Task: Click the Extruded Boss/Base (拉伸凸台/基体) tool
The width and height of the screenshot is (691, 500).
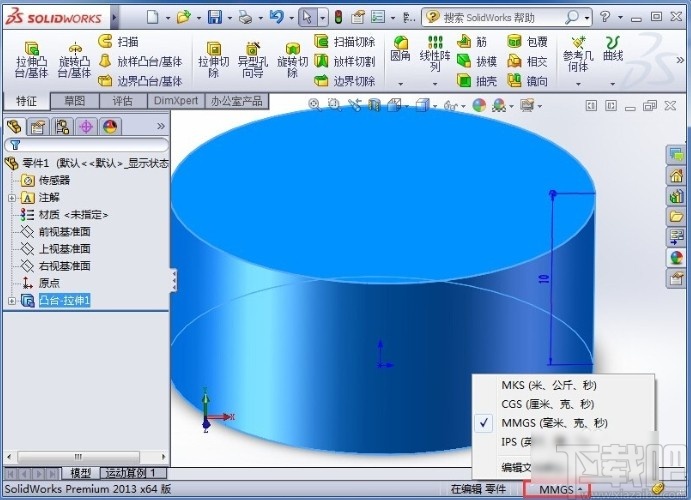Action: click(31, 59)
